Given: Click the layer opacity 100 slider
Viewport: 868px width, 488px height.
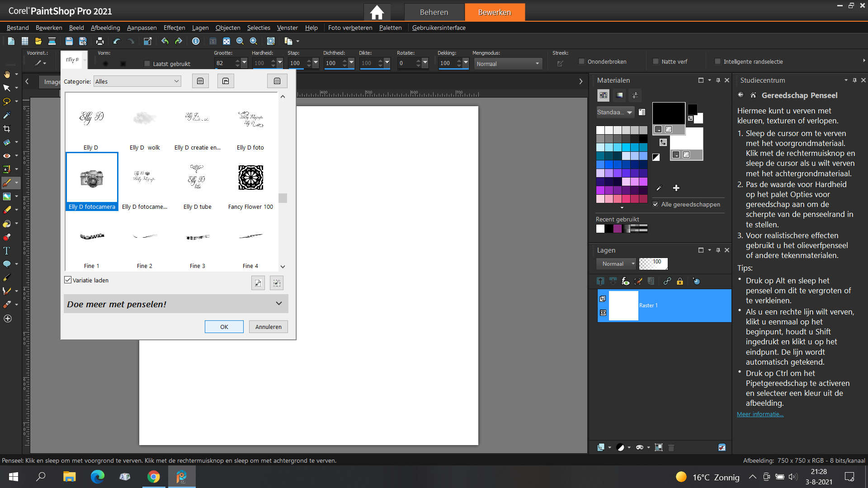Looking at the screenshot, I should [x=653, y=264].
